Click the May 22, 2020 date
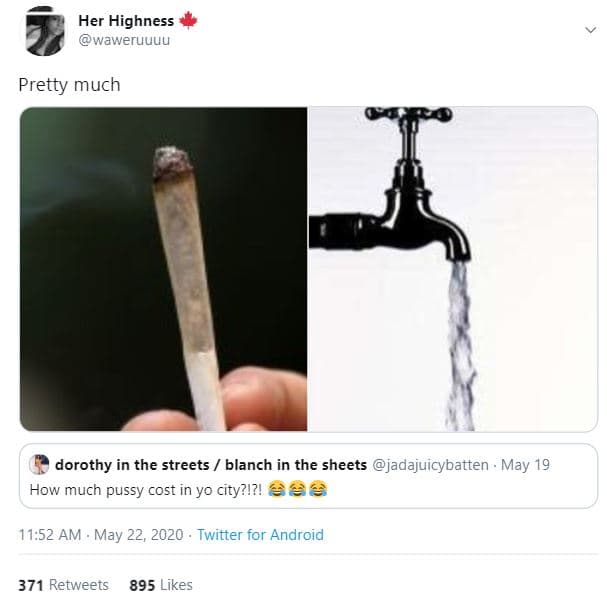 click(x=139, y=535)
